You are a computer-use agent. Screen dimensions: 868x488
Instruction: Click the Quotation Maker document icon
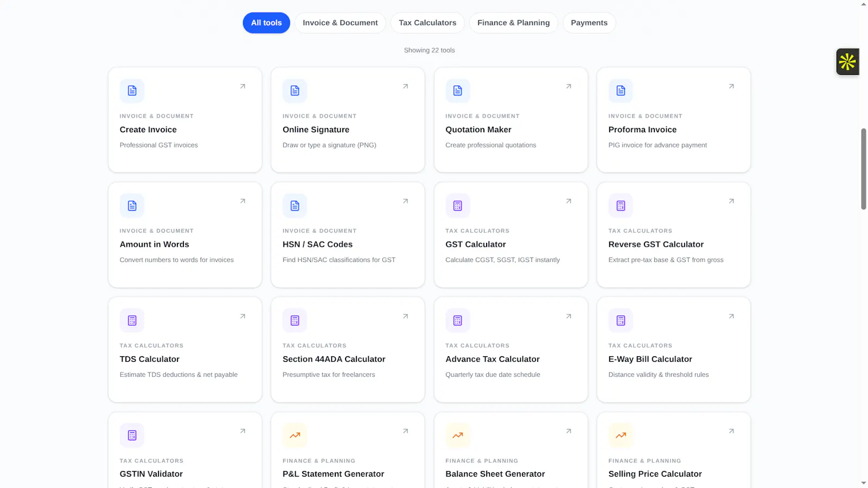pos(458,91)
